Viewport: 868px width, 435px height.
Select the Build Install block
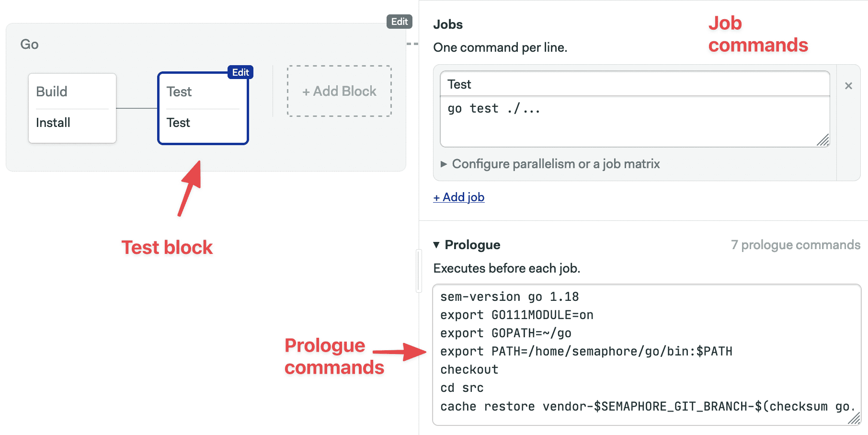(x=72, y=108)
